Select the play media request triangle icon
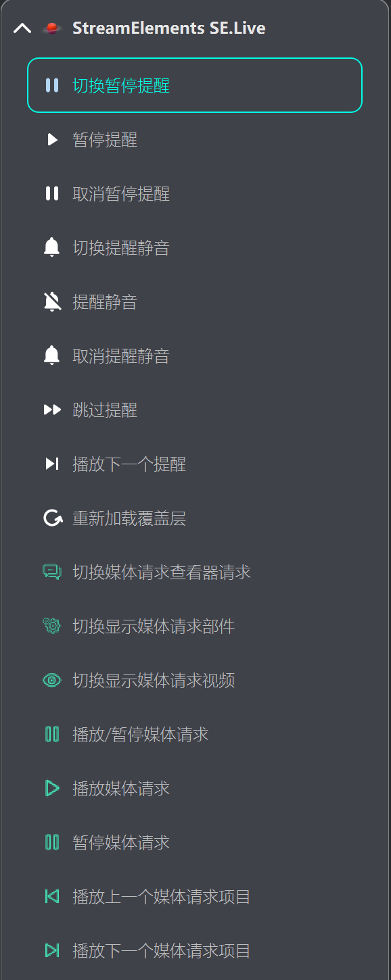 coord(52,788)
